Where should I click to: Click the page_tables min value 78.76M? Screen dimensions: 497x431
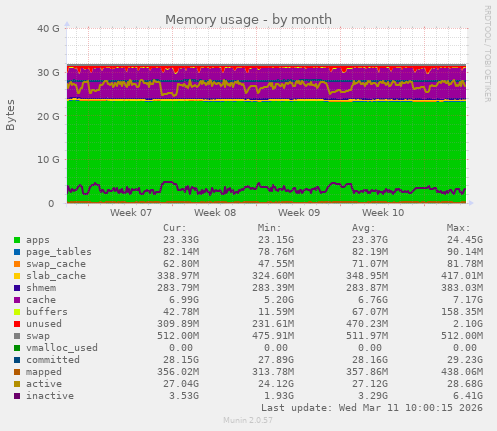pyautogui.click(x=276, y=252)
